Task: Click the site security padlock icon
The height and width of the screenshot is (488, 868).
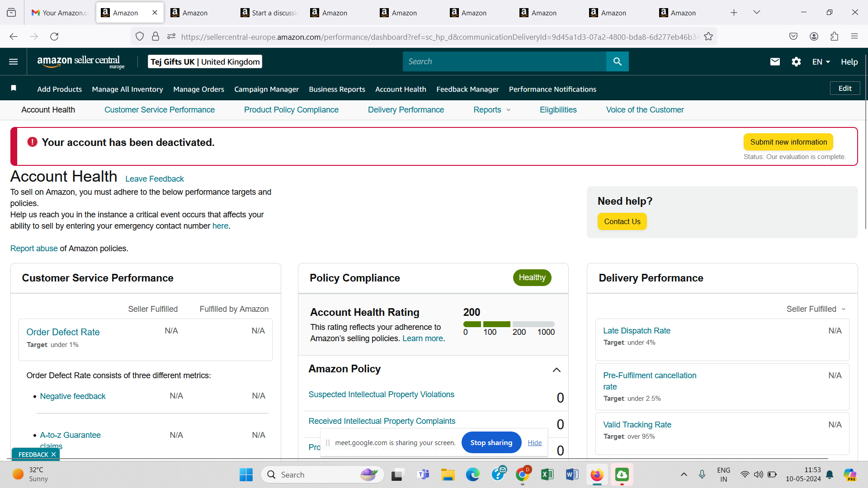Action: (x=156, y=37)
